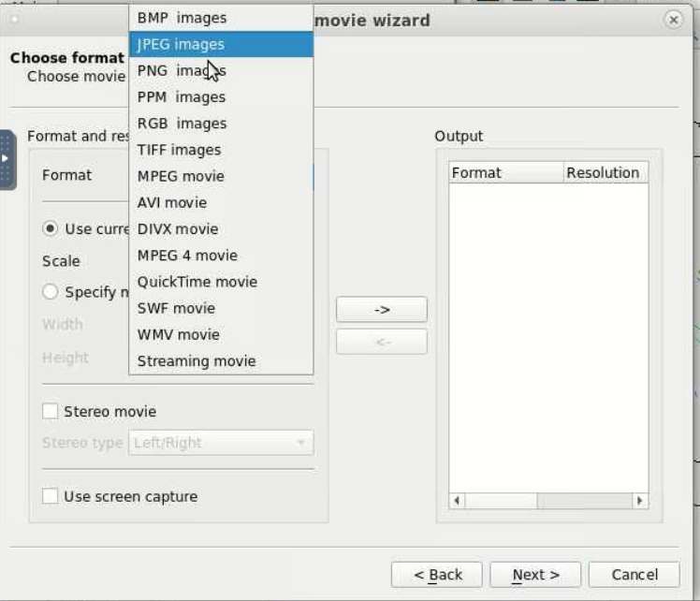
Task: Expand side panel handle on left edge
Action: [x=7, y=159]
